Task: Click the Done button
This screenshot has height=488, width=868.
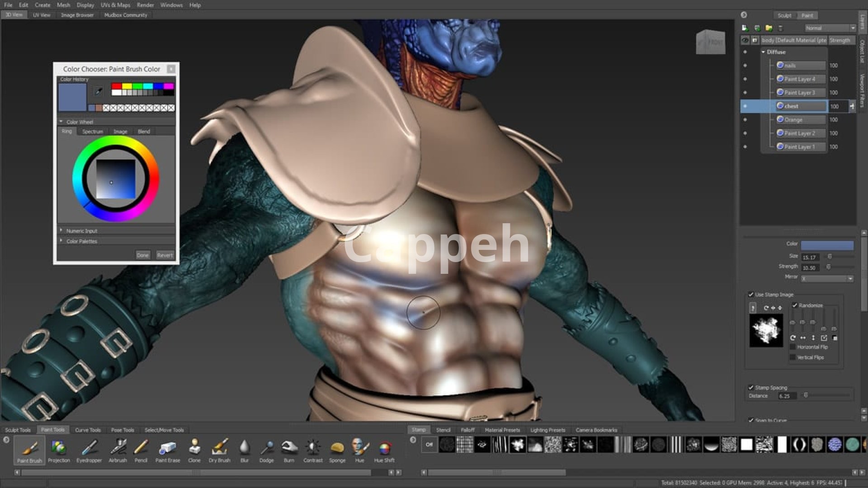Action: point(142,255)
